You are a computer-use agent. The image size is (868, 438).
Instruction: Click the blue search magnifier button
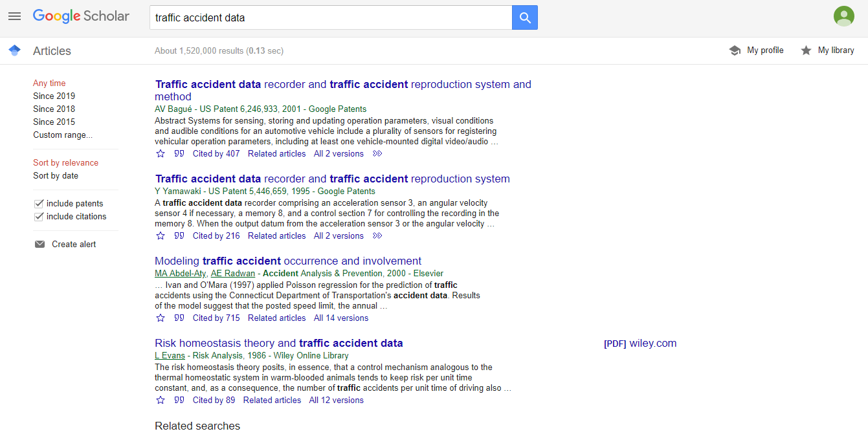[x=525, y=18]
